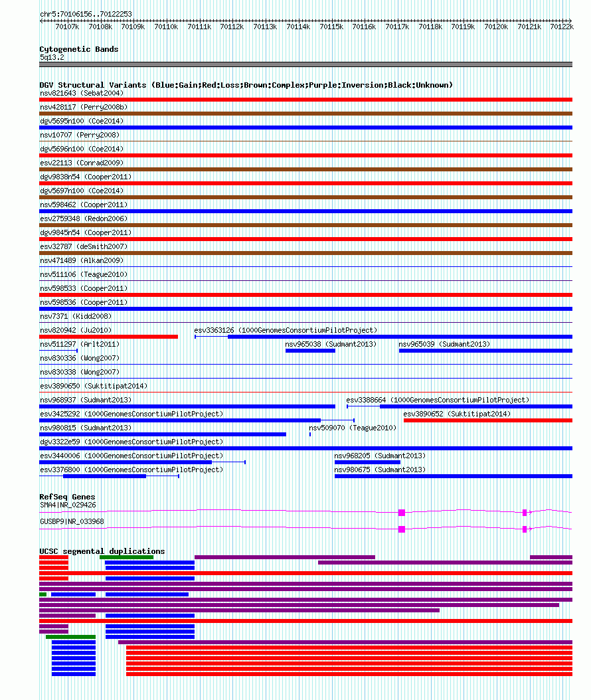
Task: Open variant nsv10707 (Perry2008)
Action: coord(80,135)
